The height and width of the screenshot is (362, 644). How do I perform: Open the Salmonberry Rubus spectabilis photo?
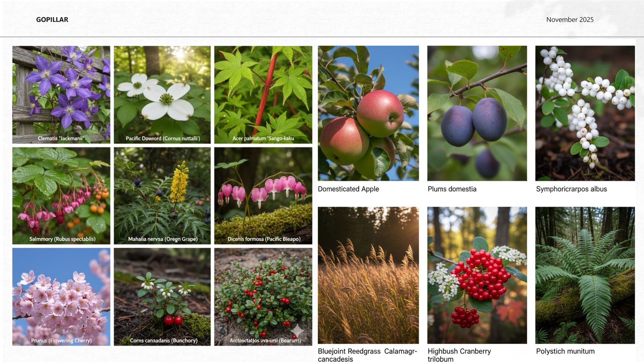(x=61, y=196)
